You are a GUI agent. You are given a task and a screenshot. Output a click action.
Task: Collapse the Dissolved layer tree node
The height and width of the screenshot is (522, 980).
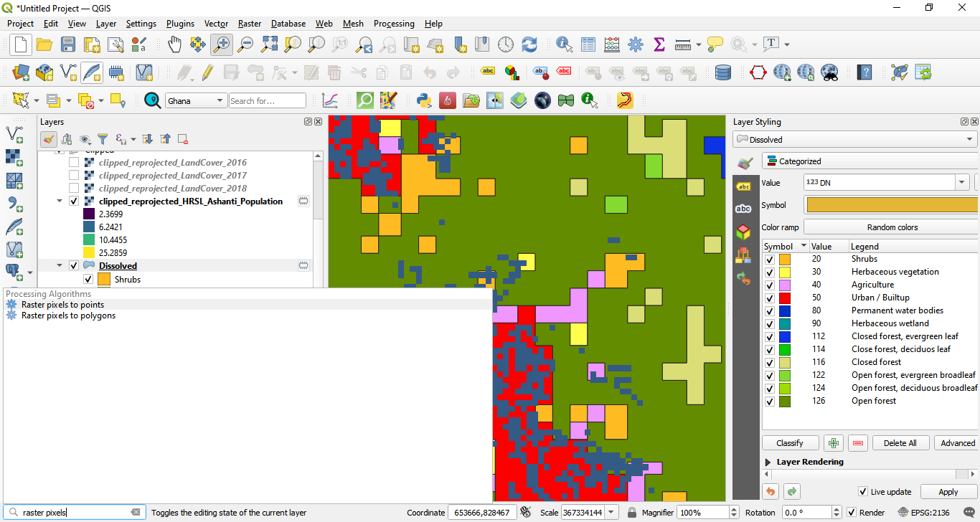point(60,266)
